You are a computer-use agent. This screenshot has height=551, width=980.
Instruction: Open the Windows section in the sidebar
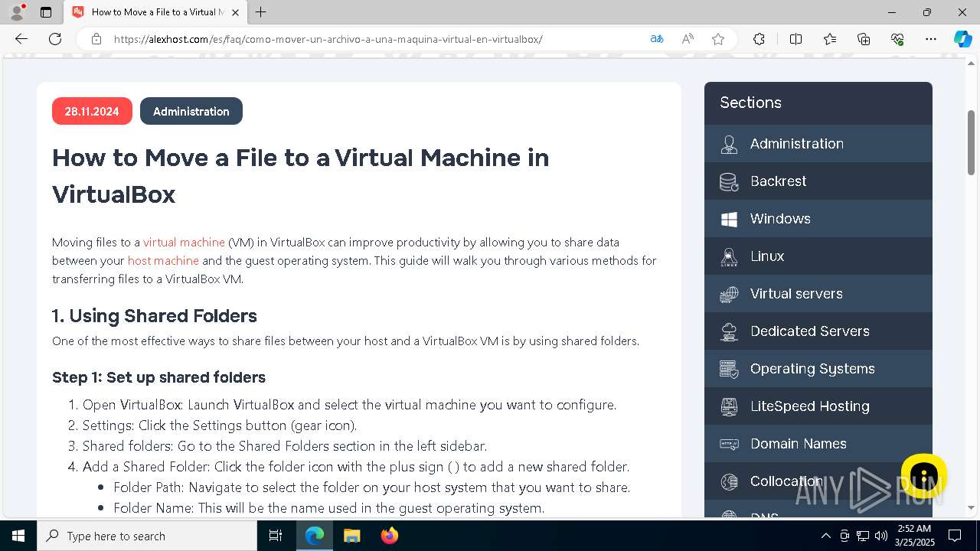(x=818, y=218)
